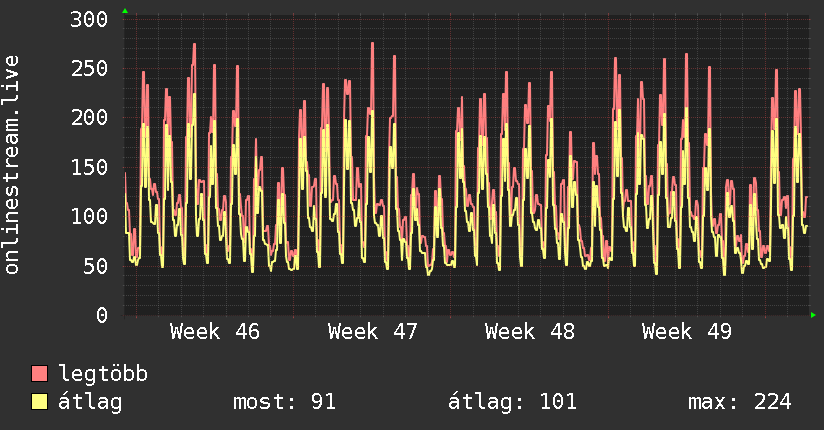Click the "most: 91" current value

pos(284,402)
